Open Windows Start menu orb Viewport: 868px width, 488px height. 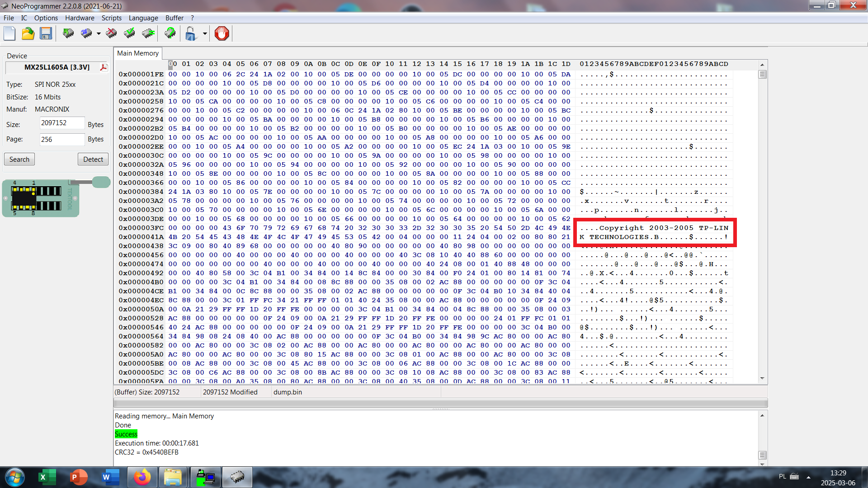point(15,477)
